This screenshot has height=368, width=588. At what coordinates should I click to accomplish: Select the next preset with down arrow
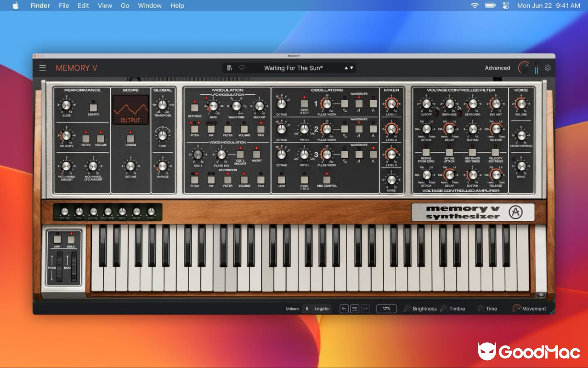coord(352,68)
